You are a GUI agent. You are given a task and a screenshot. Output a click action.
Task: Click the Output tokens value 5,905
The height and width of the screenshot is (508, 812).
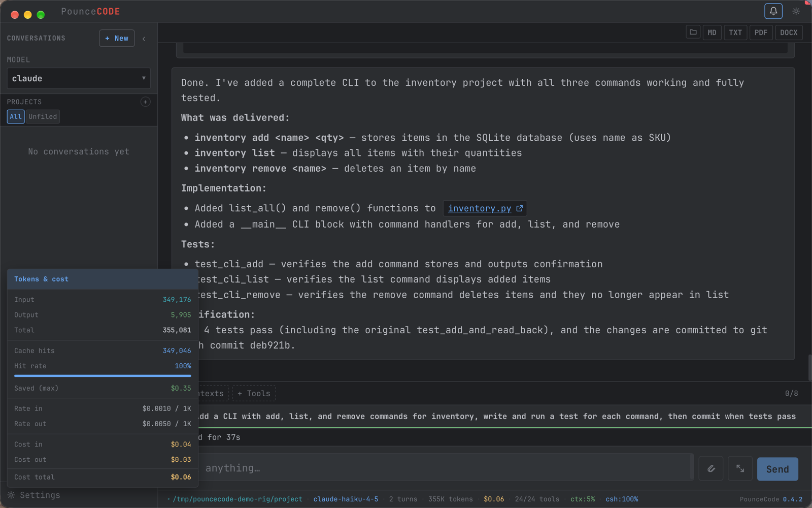[x=181, y=315]
